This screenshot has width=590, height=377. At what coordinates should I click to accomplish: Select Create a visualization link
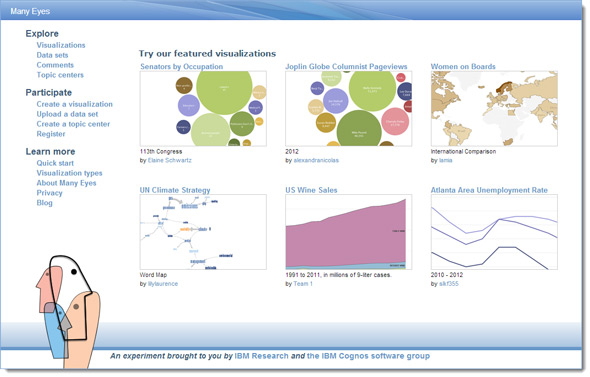(x=75, y=104)
